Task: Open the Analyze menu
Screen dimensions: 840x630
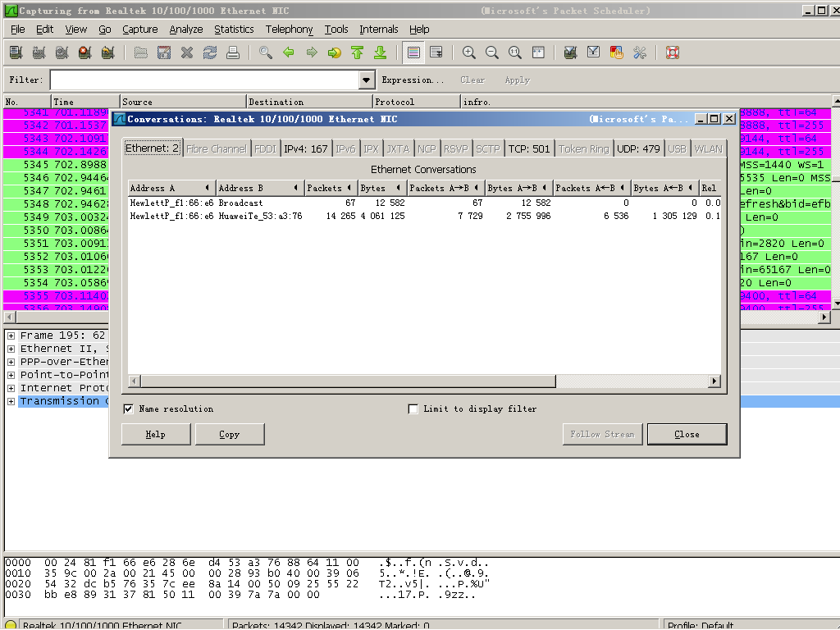Action: coord(186,30)
